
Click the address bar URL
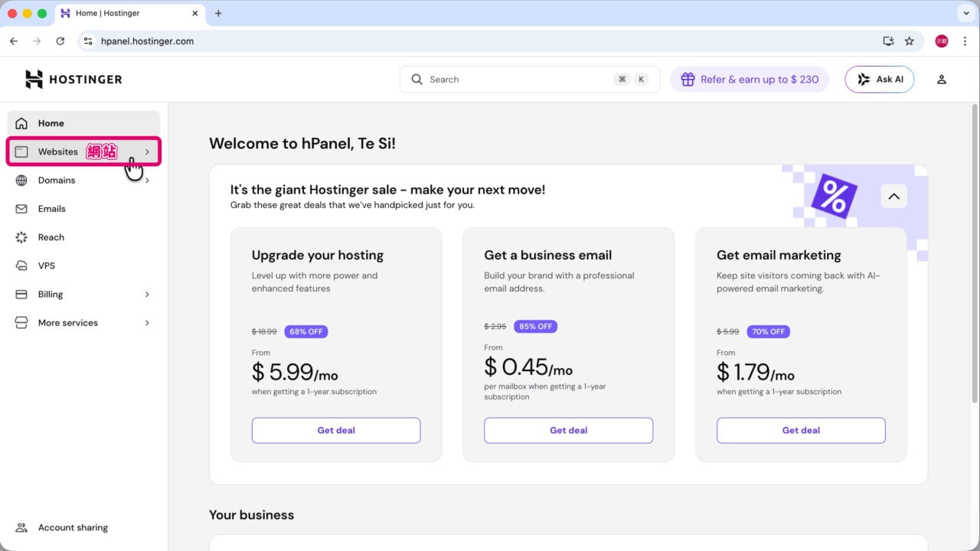pyautogui.click(x=147, y=41)
